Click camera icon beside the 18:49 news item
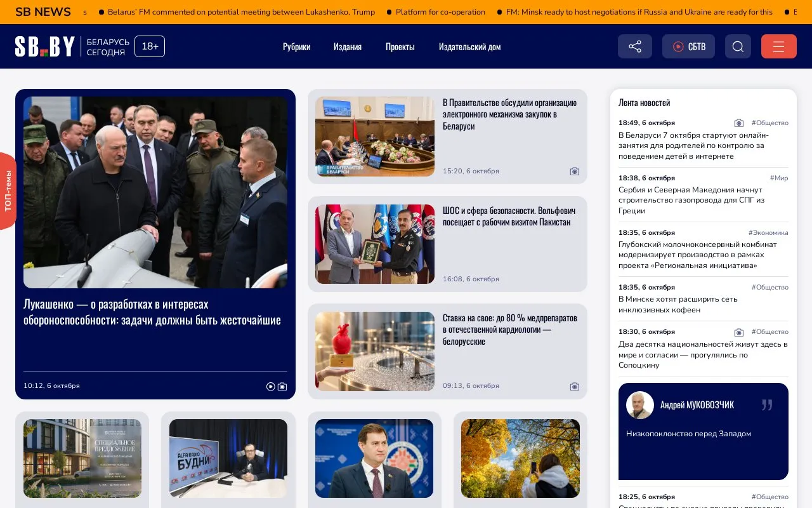The height and width of the screenshot is (508, 812). pyautogui.click(x=738, y=123)
